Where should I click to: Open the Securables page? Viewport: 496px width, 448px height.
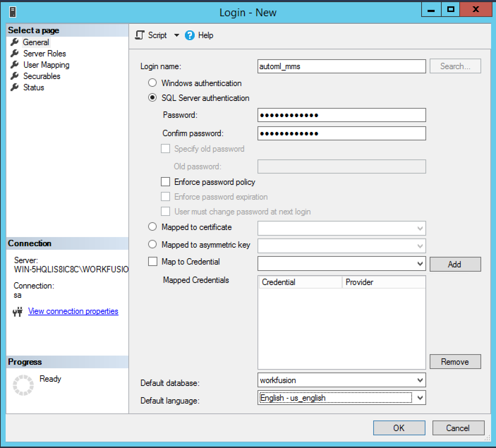tap(42, 76)
